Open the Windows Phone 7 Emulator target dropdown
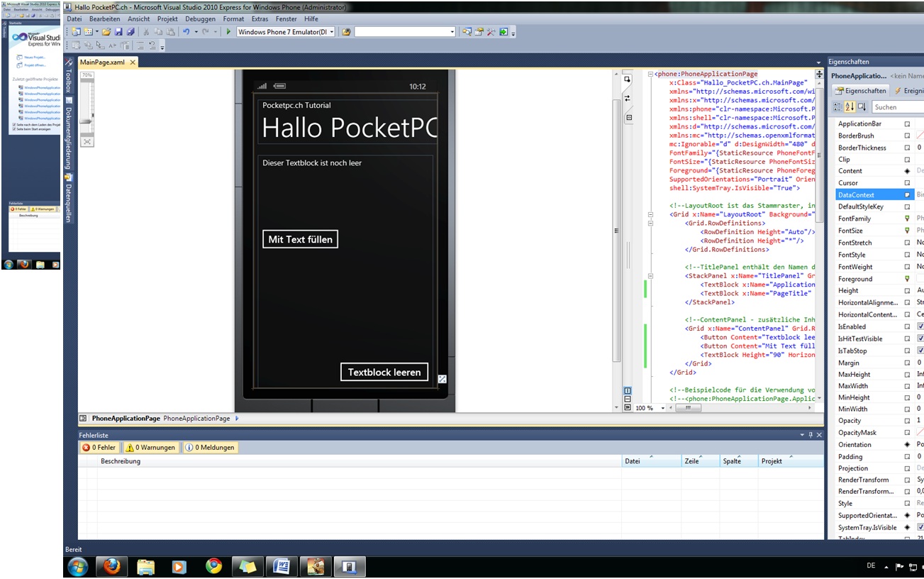Screen dimensions: 924x579 [x=330, y=31]
